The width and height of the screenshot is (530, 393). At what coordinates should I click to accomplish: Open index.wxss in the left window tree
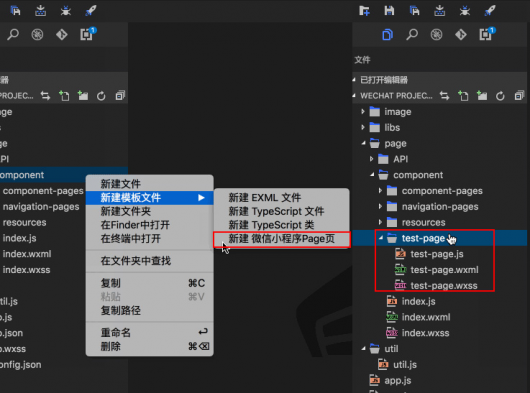[x=26, y=270]
